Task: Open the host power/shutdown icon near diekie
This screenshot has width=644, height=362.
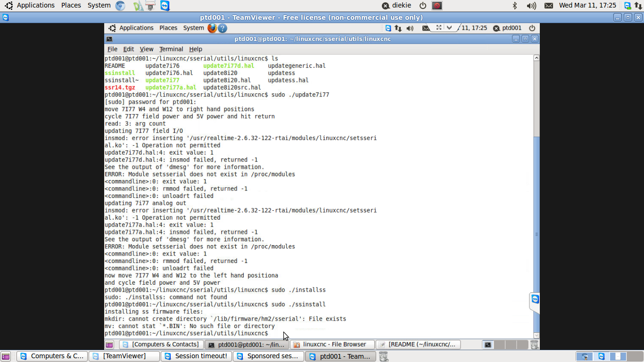Action: (x=423, y=6)
